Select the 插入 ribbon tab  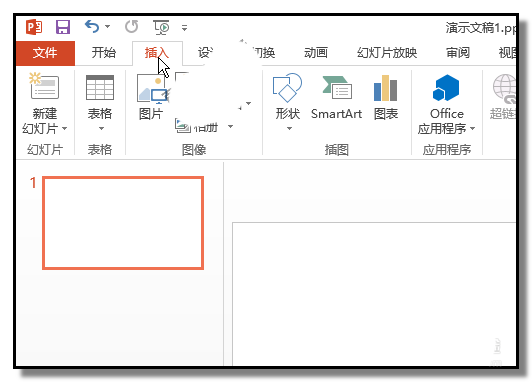tap(157, 53)
